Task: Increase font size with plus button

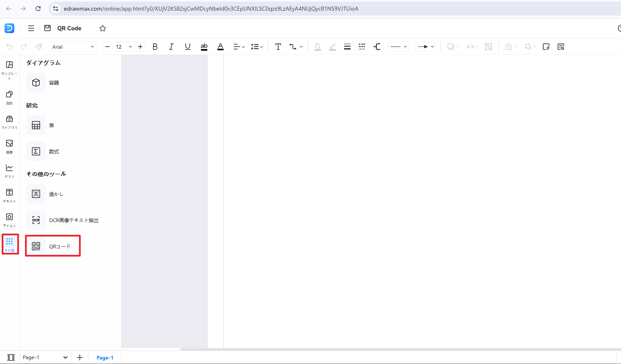Action: point(140,47)
